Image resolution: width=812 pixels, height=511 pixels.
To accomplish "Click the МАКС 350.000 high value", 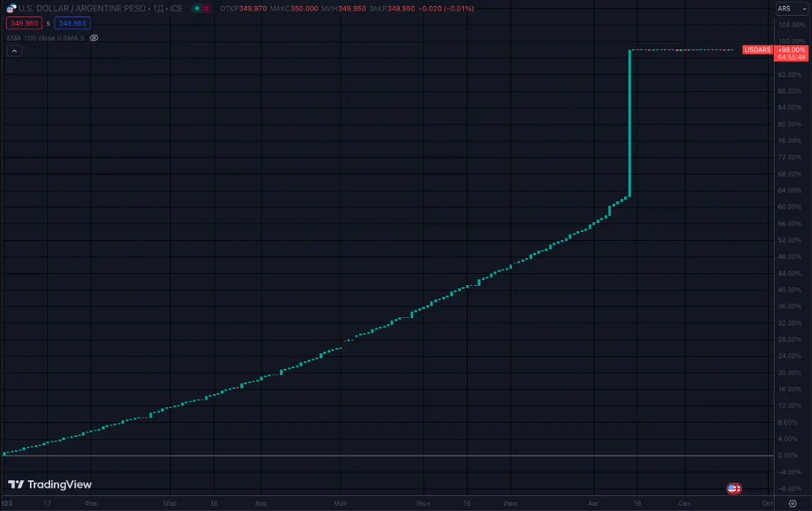I will coord(293,8).
